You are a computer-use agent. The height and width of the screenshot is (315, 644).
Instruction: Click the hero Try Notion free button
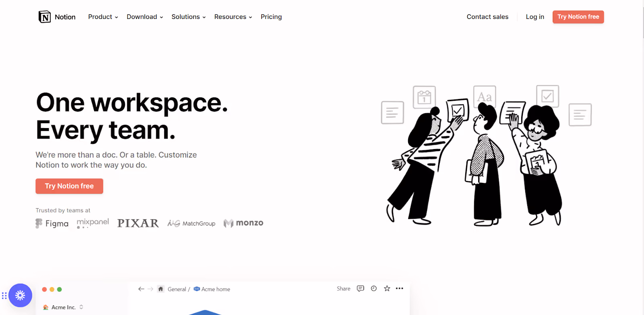tap(69, 186)
